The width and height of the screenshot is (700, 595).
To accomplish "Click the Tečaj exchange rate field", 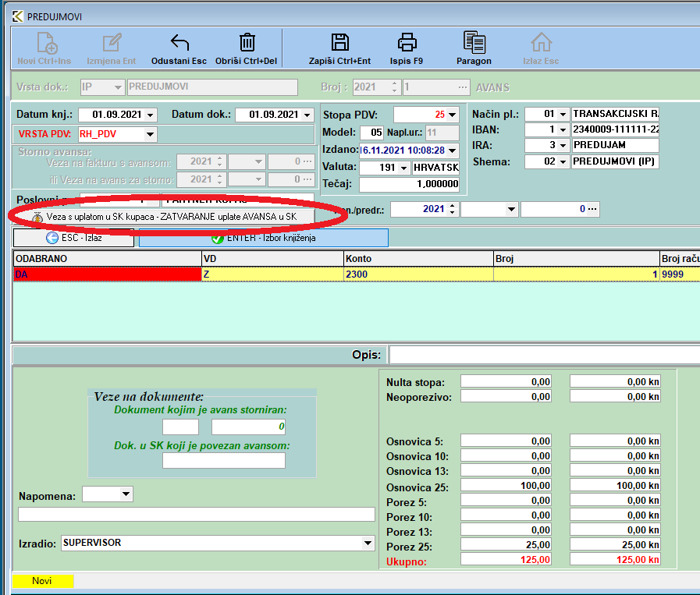I will click(x=409, y=185).
